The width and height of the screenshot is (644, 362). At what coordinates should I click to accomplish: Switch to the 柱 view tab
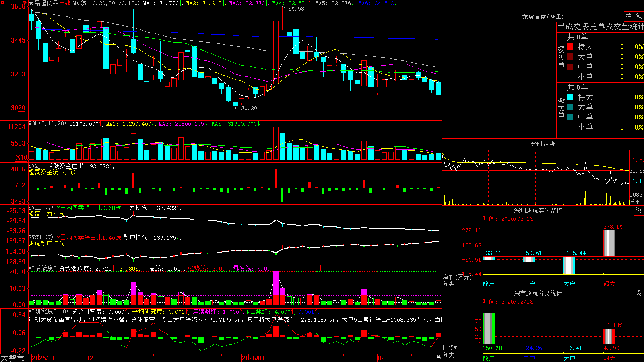coord(629,16)
